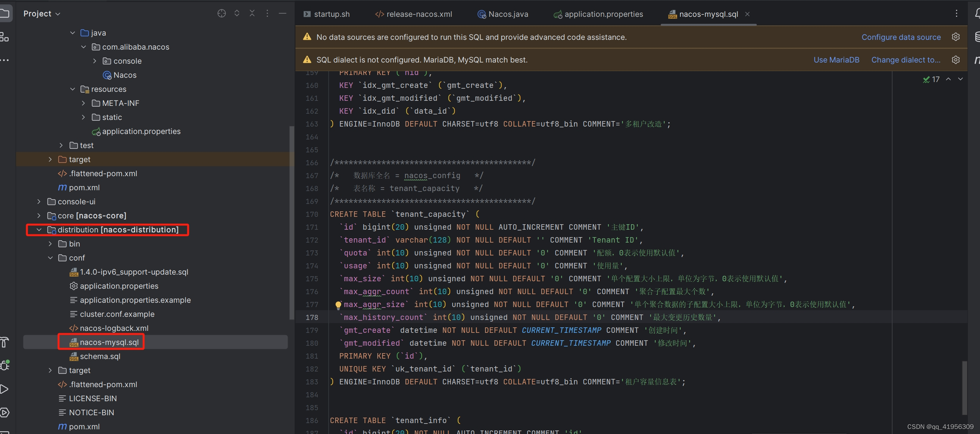Image resolution: width=980 pixels, height=434 pixels.
Task: Select the highlighted target folder row
Action: [155, 159]
